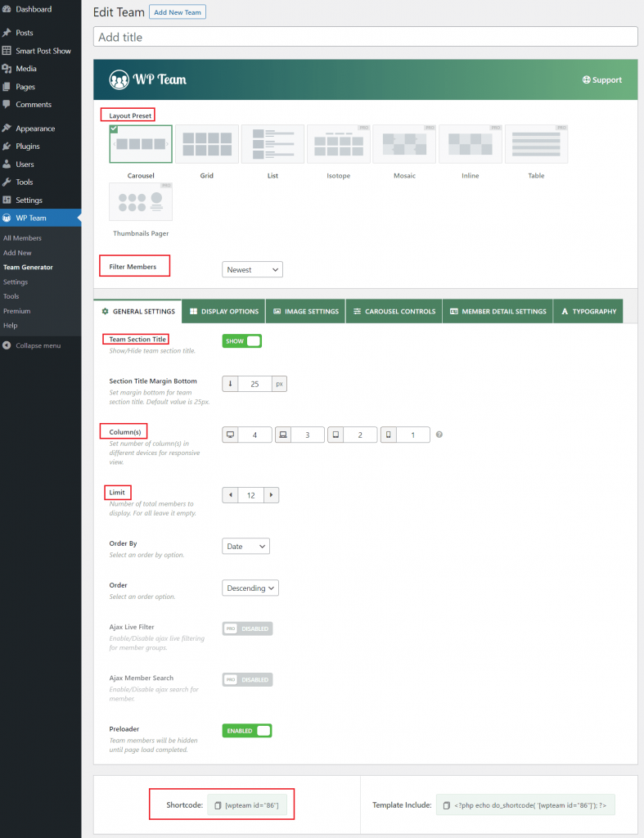This screenshot has height=838, width=644.
Task: Click the desktop column device icon
Action: pyautogui.click(x=230, y=435)
